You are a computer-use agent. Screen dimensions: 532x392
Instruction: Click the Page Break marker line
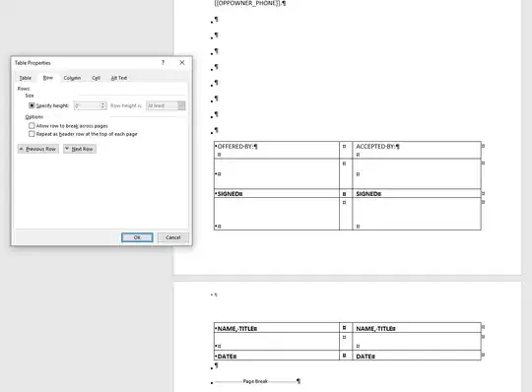point(255,381)
